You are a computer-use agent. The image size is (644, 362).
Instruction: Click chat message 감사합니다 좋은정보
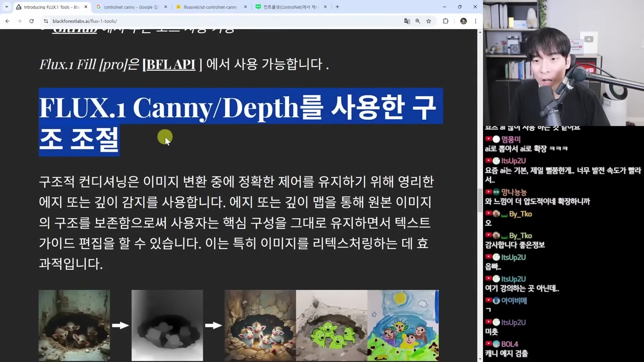tap(515, 245)
